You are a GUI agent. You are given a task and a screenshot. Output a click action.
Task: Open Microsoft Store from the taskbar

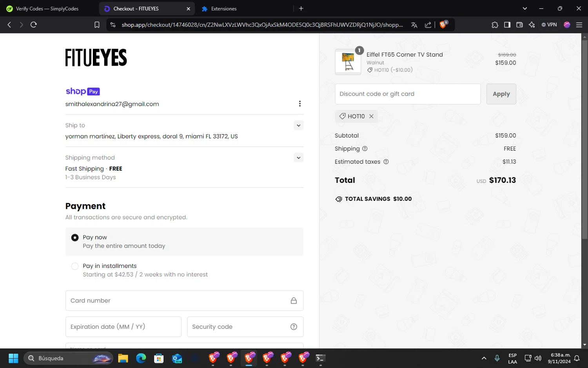coord(159,358)
